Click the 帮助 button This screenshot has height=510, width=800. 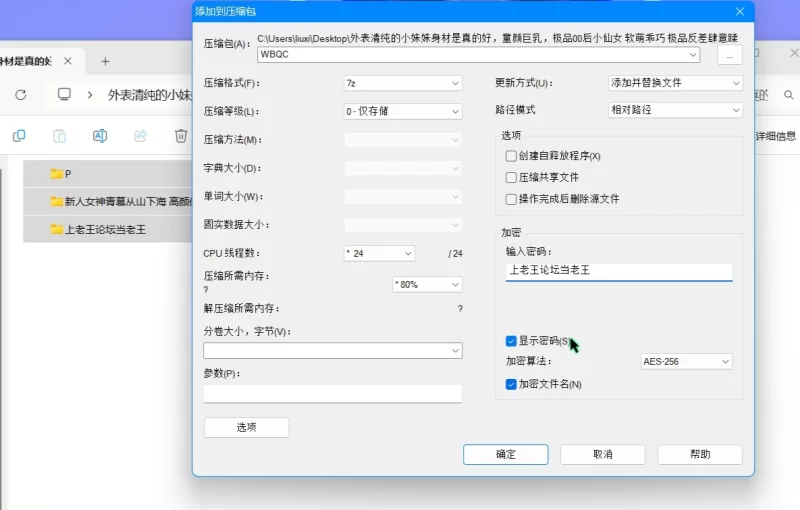(x=700, y=454)
